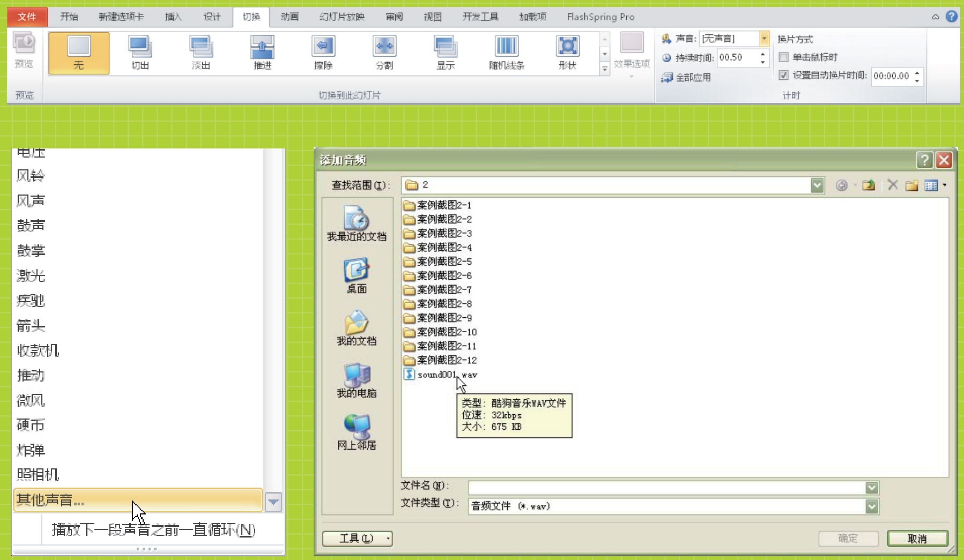Switch to the 动画 ribbon tab
Image resolution: width=964 pixels, height=560 pixels.
[x=290, y=17]
